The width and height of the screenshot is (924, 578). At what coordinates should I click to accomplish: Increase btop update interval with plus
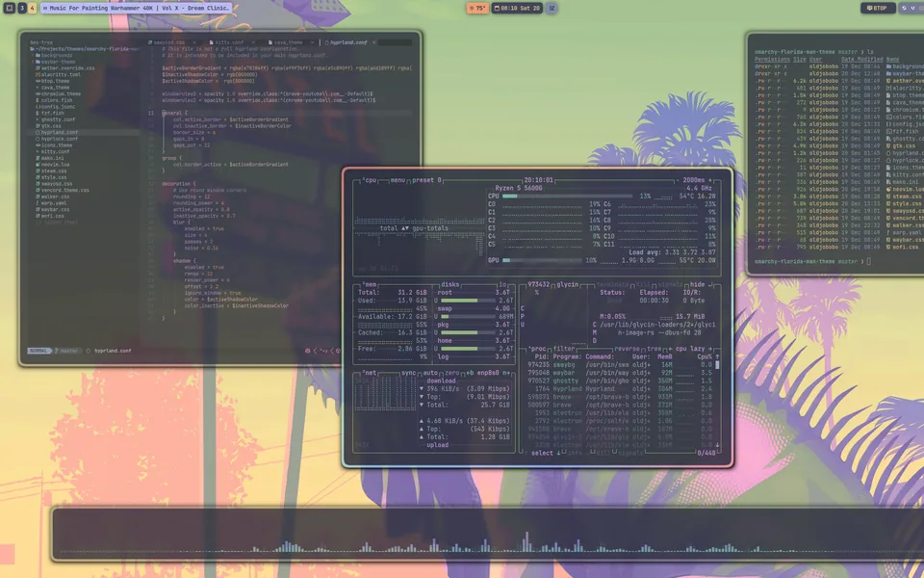(x=709, y=180)
